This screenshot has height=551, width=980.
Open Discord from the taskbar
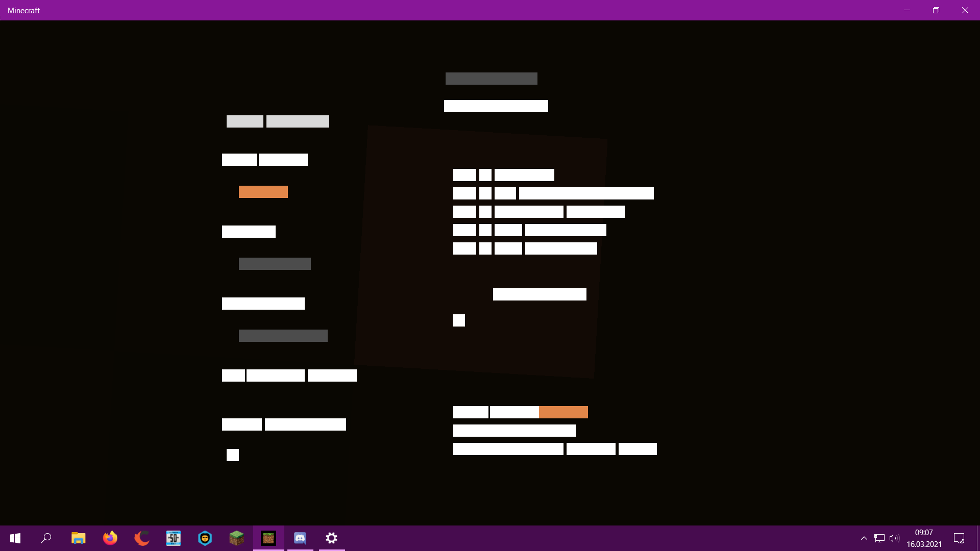[x=300, y=538]
